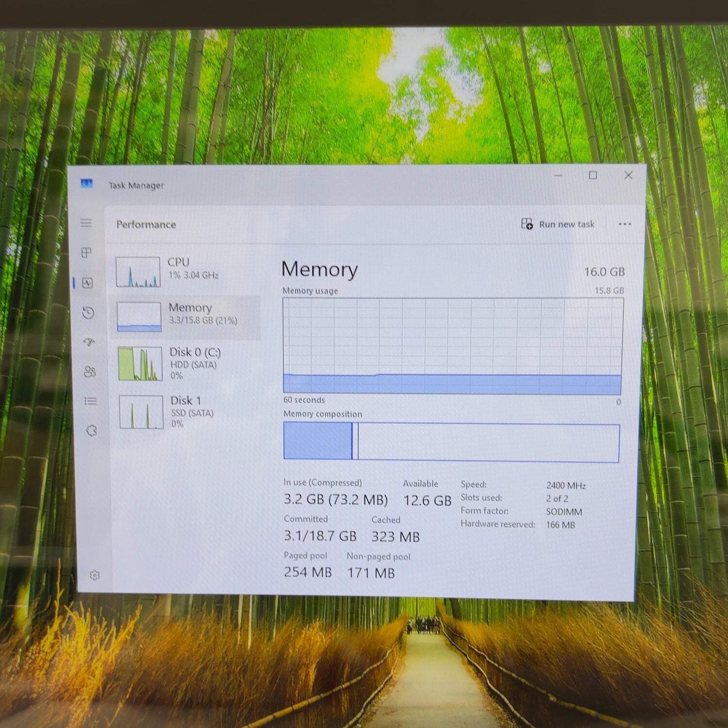
Task: Open the Users page icon
Action: coord(90,372)
